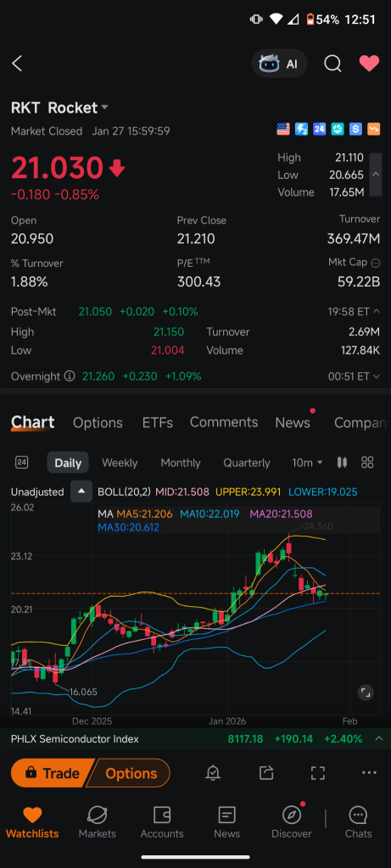Tap the search magnifier icon
Screen dimensions: 391x868
pos(332,64)
